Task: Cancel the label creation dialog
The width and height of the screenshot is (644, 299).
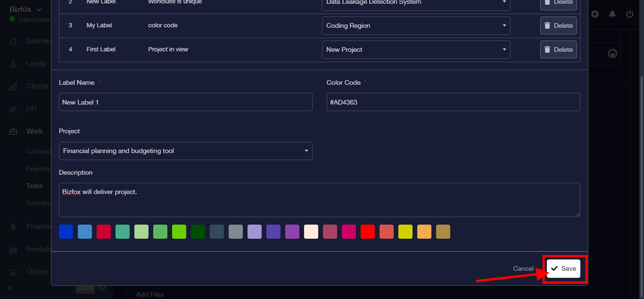Action: tap(523, 268)
